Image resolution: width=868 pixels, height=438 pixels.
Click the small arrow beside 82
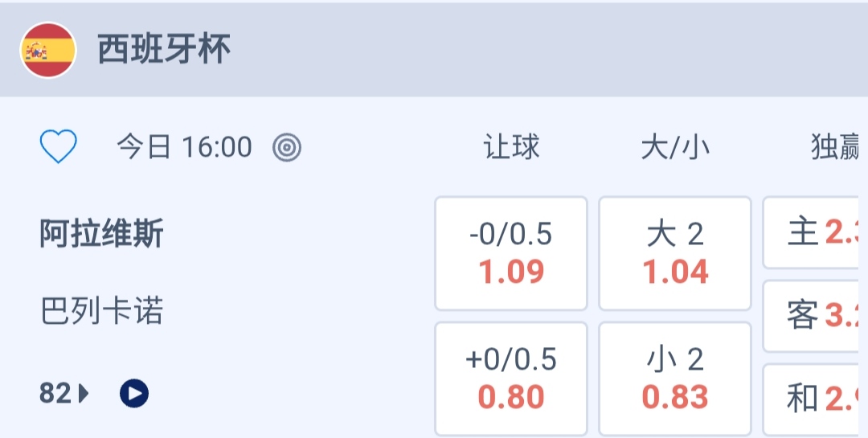click(x=84, y=394)
